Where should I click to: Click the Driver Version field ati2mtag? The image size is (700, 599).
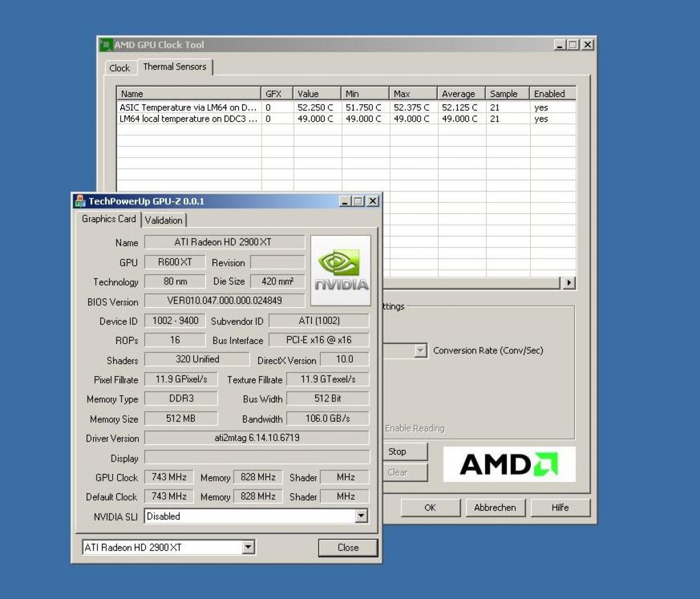coord(257,438)
